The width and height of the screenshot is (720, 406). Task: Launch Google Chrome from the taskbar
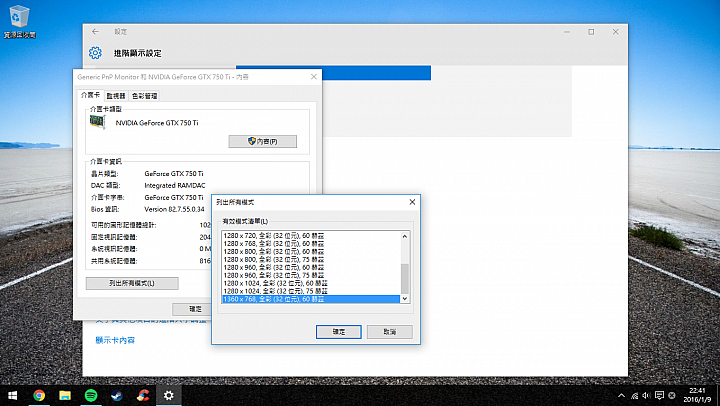click(39, 395)
